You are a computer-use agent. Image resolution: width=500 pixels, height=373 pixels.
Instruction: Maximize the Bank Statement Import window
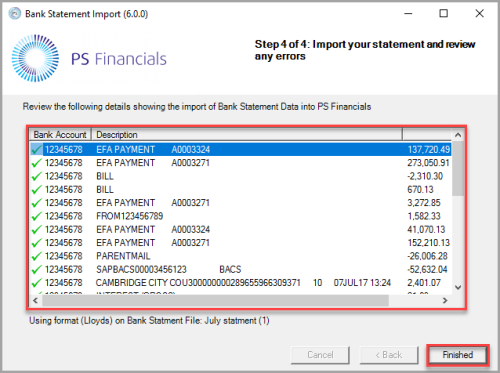click(444, 14)
